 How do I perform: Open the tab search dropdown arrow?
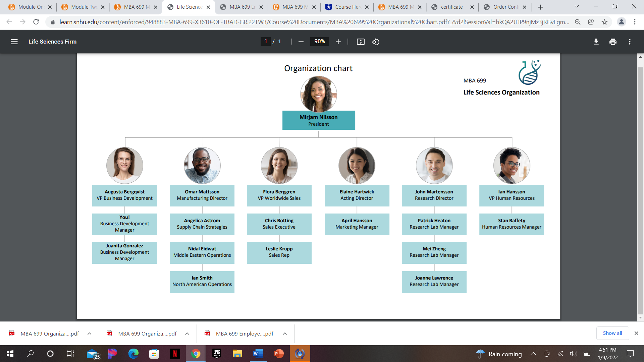click(x=577, y=7)
